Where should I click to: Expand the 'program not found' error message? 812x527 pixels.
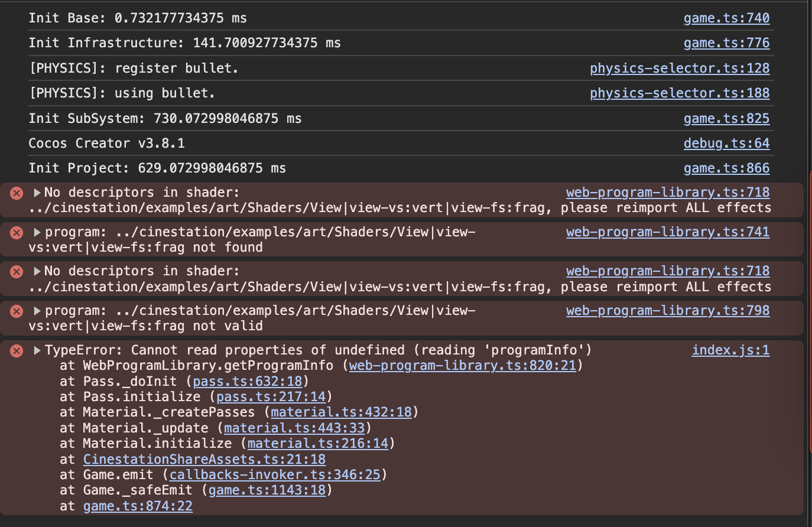pos(37,232)
